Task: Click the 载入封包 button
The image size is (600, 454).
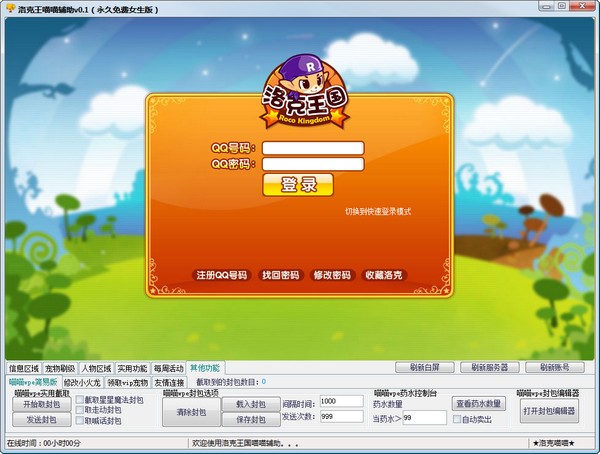Action: [251, 404]
